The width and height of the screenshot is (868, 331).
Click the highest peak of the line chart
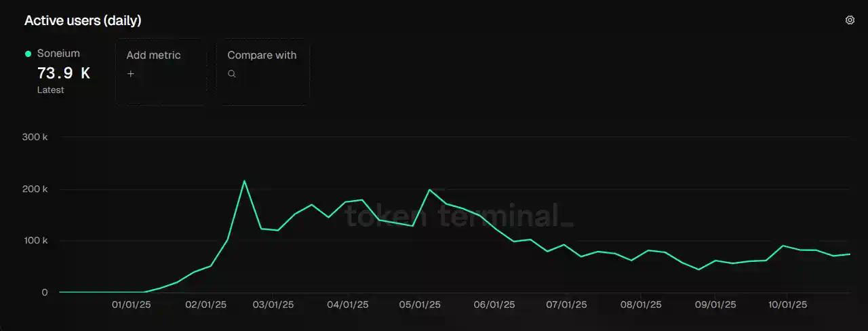pos(244,181)
